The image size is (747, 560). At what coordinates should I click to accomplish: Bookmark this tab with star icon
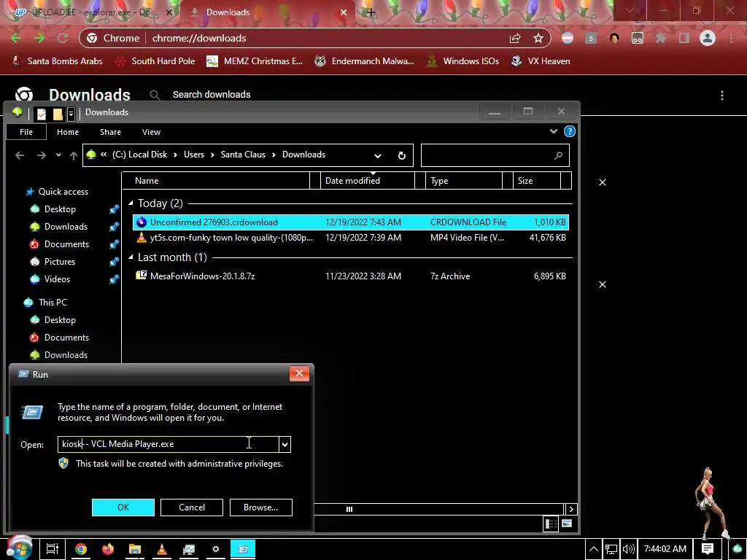[x=538, y=38]
